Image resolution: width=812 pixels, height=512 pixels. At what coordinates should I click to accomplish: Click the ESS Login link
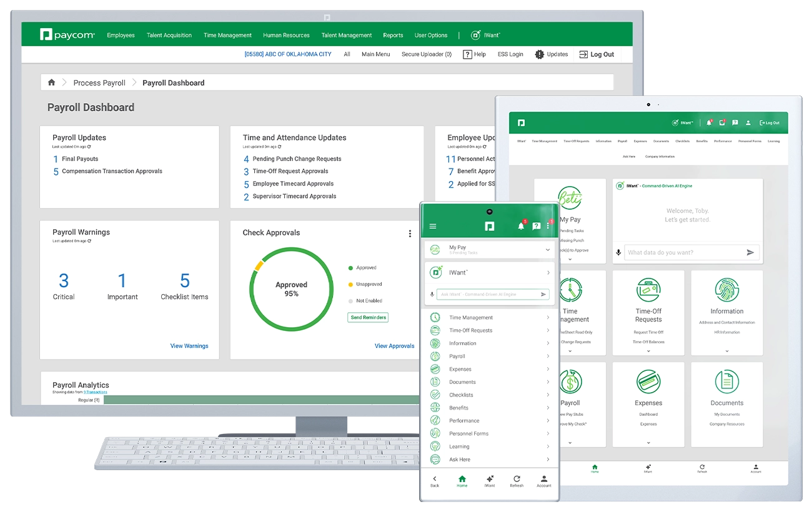tap(510, 54)
